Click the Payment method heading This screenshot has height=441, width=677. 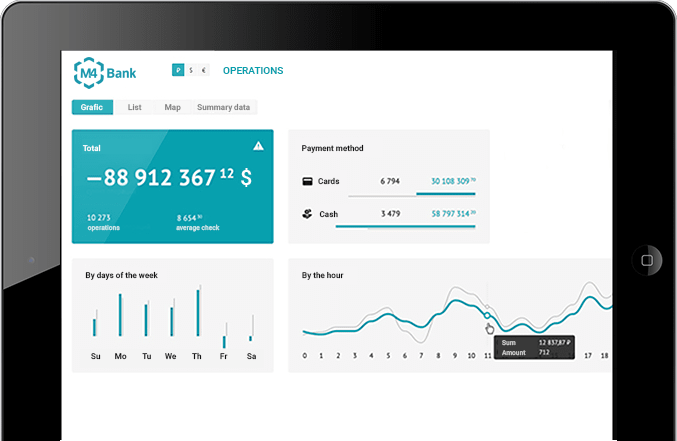point(332,148)
